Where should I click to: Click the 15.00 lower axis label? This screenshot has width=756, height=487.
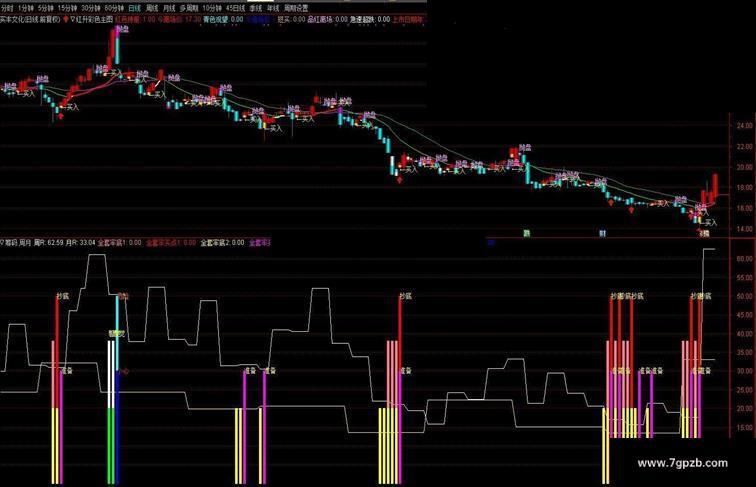tap(744, 427)
